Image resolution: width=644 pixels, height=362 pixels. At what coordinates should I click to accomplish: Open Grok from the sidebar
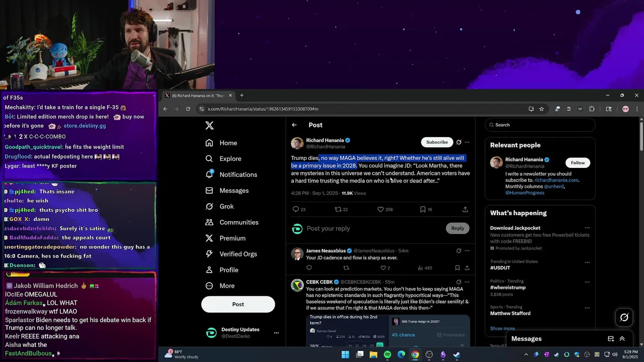click(219, 206)
